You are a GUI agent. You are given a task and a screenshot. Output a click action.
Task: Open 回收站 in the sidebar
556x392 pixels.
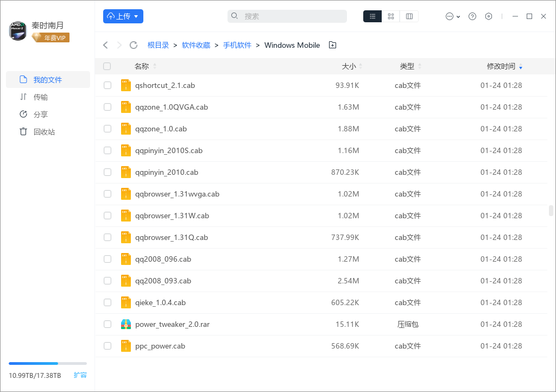43,132
